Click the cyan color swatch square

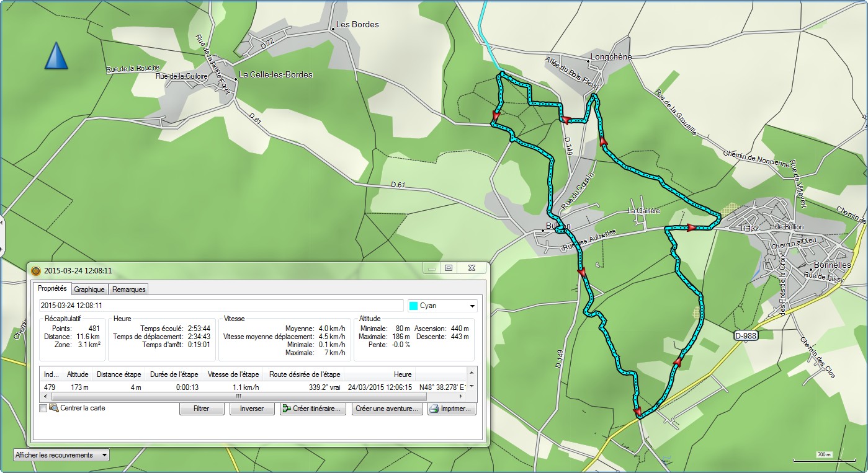click(x=413, y=306)
